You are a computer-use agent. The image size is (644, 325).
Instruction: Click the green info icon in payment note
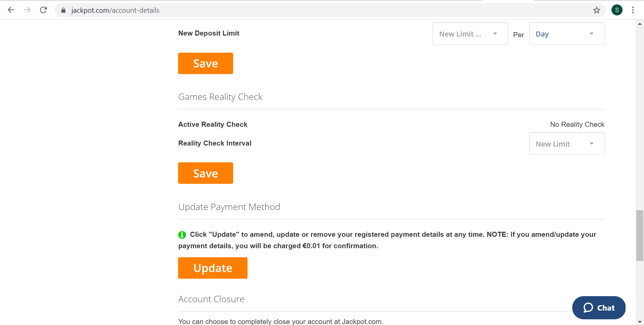point(182,235)
